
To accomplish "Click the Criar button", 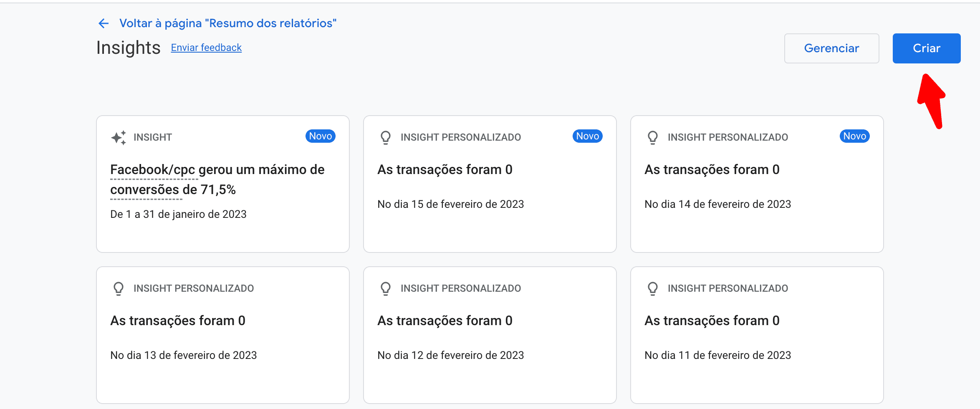I will click(x=926, y=48).
